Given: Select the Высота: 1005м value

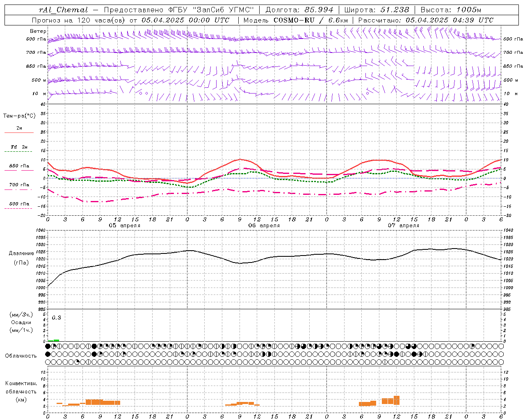Looking at the screenshot, I should tap(451, 10).
